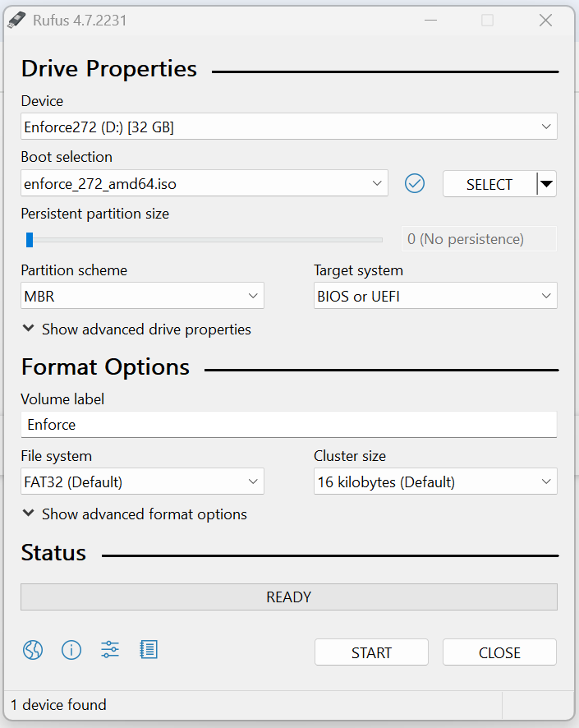Open the settings sliders icon
Image resolution: width=579 pixels, height=728 pixels.
[x=110, y=650]
